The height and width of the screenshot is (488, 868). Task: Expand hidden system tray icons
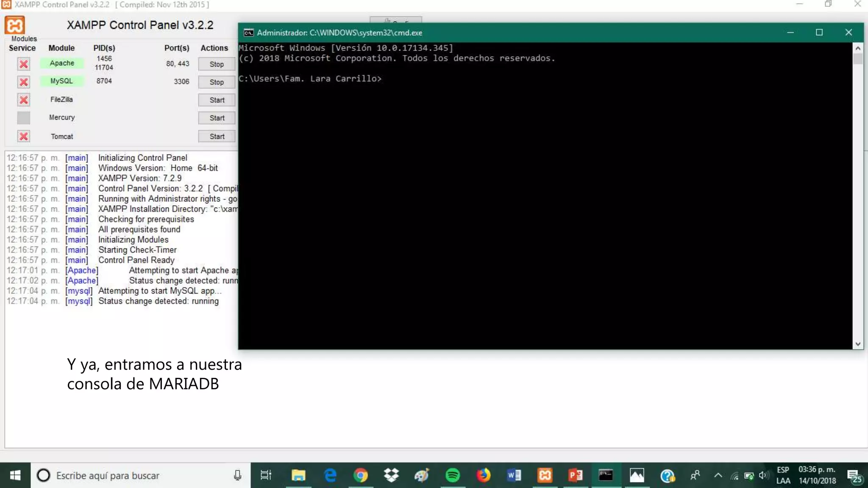click(718, 475)
